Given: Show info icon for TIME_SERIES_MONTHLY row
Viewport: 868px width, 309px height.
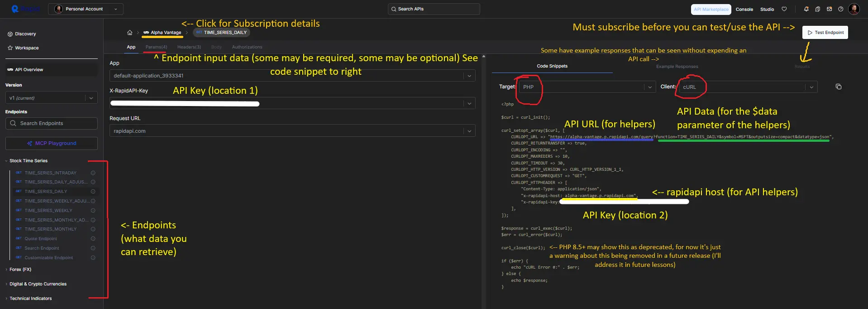Looking at the screenshot, I should pyautogui.click(x=93, y=229).
